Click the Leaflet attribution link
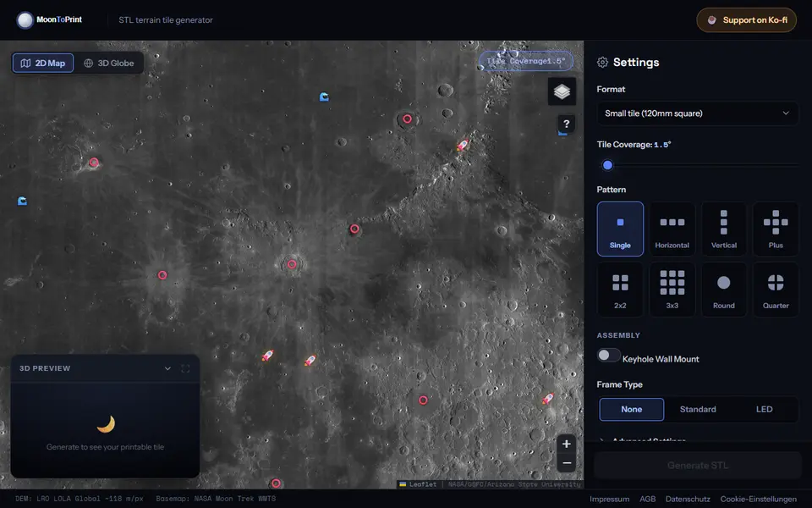 tap(419, 484)
